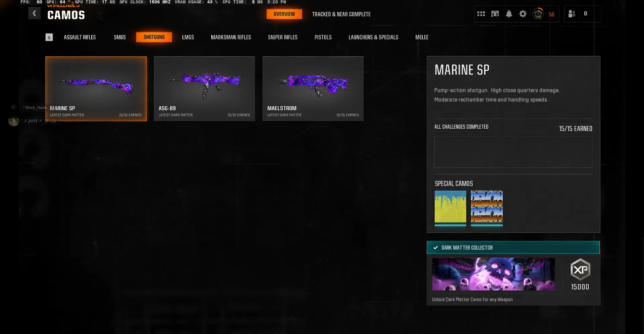Click the XP hexagon reward icon
The height and width of the screenshot is (334, 644).
point(580,269)
